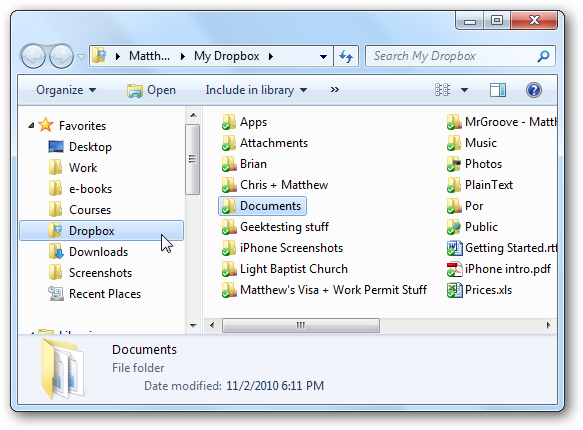Select the iPhone Screenshots folder icon
This screenshot has height=430, width=583.
click(x=228, y=248)
